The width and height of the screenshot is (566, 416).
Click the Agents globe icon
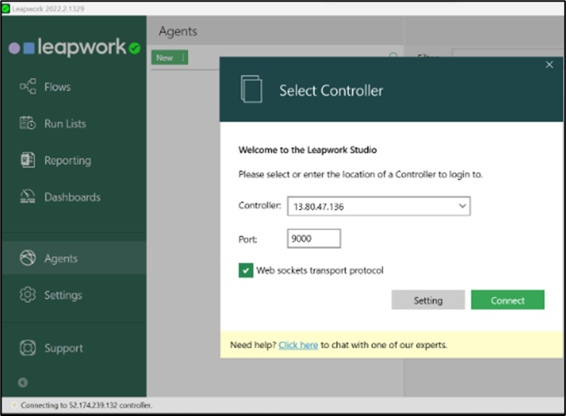point(28,258)
